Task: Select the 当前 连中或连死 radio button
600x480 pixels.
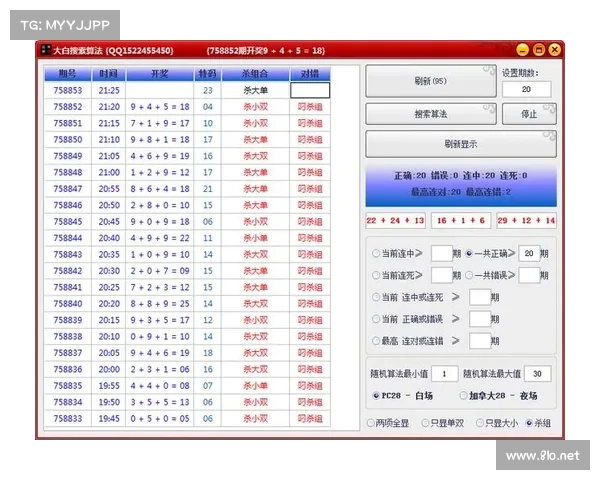Action: [x=376, y=297]
